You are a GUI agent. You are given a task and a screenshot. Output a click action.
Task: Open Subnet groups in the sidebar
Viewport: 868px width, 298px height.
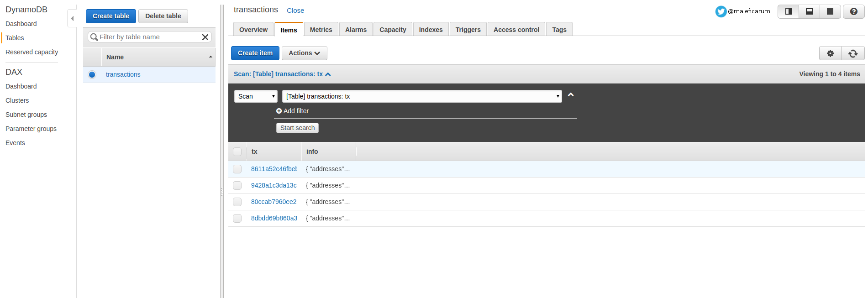[26, 115]
